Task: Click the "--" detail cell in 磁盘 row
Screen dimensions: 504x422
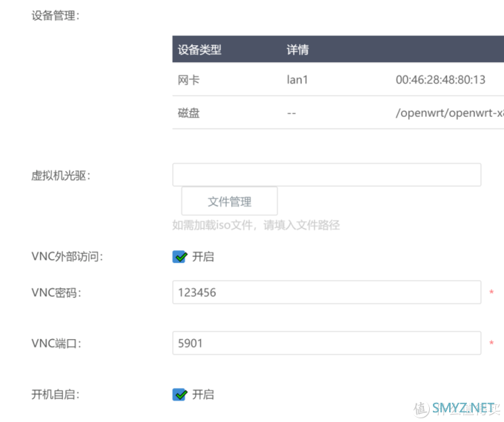Action: 292,114
